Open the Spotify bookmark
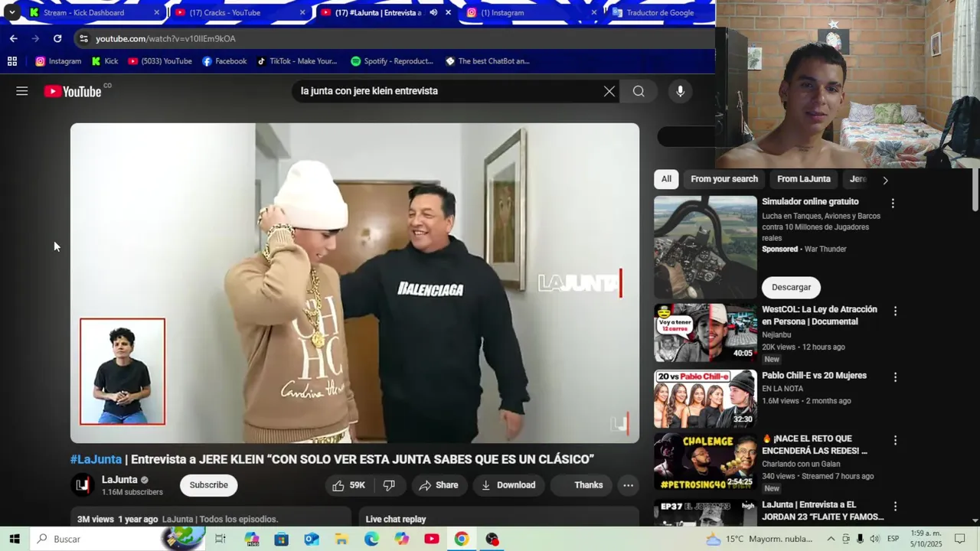 coord(392,61)
